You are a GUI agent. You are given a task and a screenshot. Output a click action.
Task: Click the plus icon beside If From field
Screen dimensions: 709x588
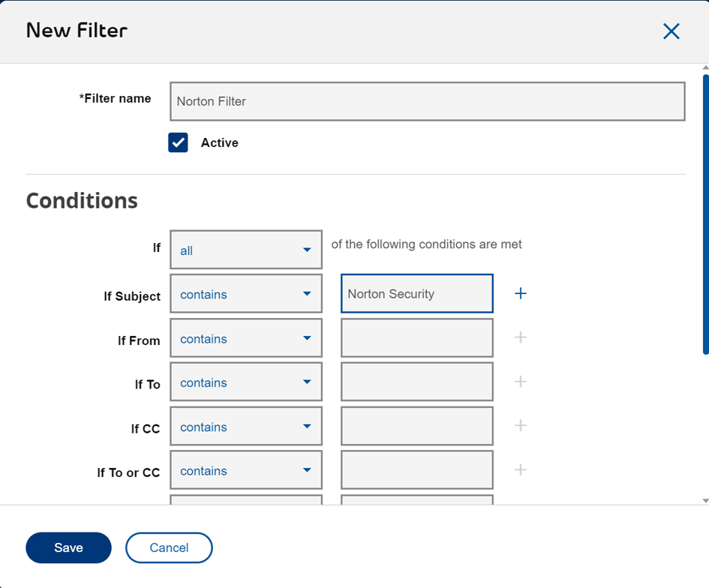pos(520,337)
